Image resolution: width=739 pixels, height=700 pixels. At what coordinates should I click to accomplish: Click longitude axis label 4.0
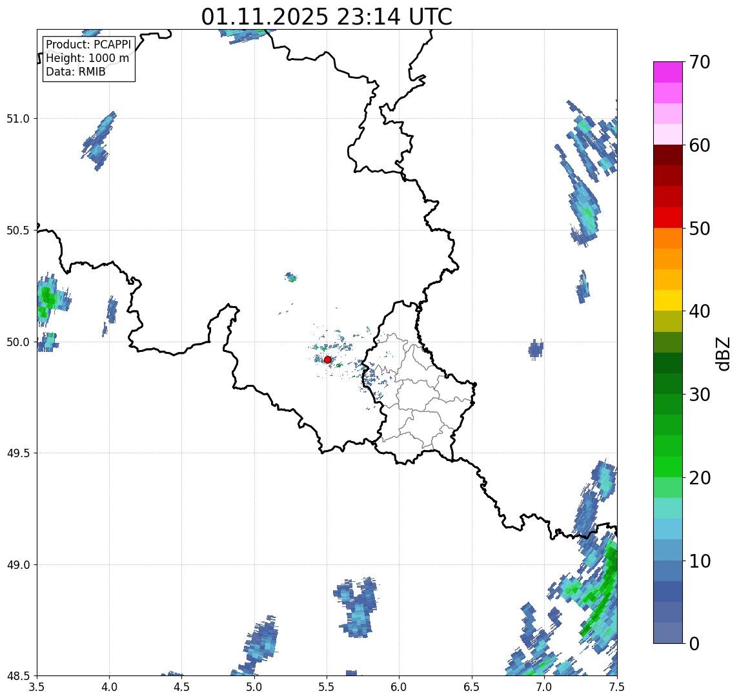[x=109, y=686]
